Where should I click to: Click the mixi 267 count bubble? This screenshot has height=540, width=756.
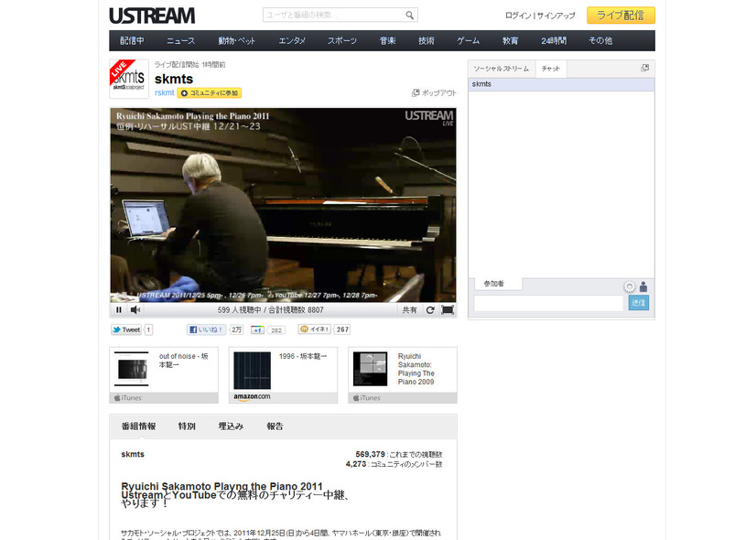(x=342, y=329)
